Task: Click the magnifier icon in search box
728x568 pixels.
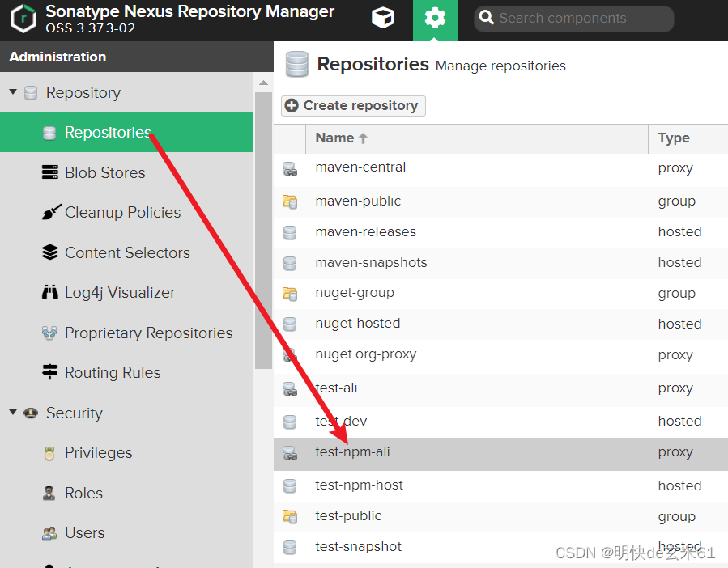Action: 486,18
